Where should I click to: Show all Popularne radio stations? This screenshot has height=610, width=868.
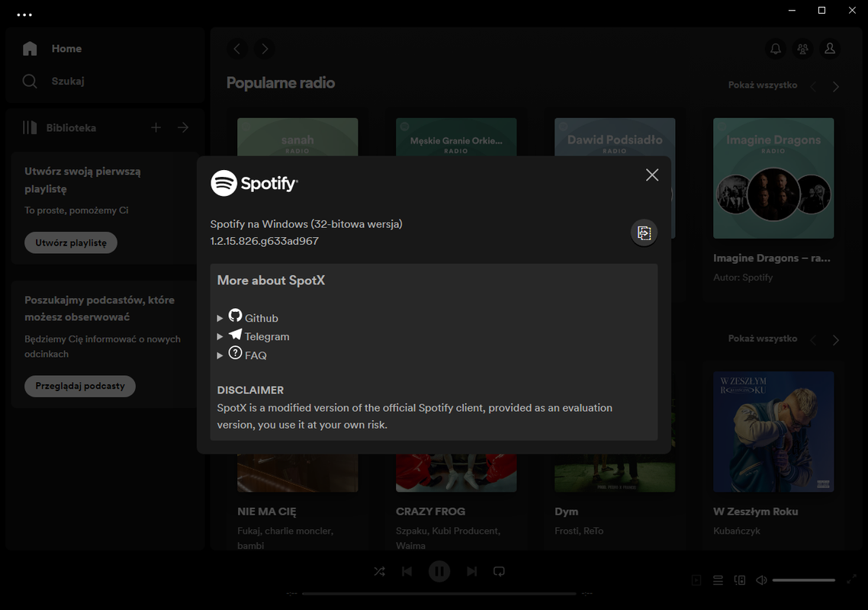point(762,85)
